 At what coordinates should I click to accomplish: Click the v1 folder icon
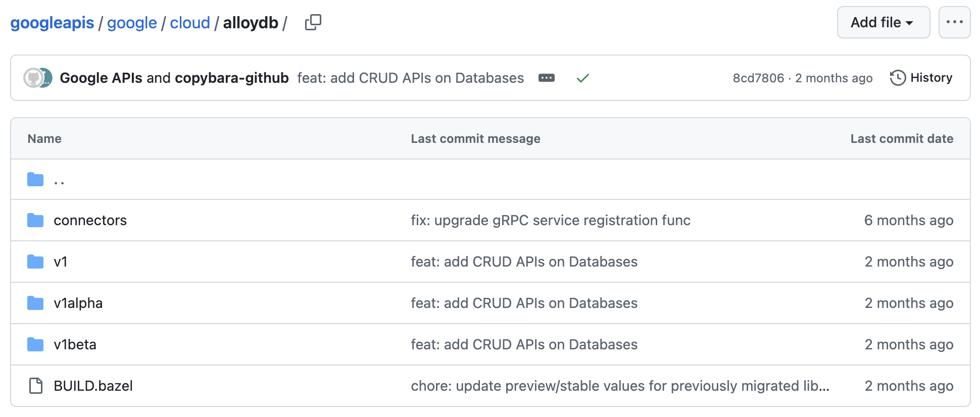(35, 262)
